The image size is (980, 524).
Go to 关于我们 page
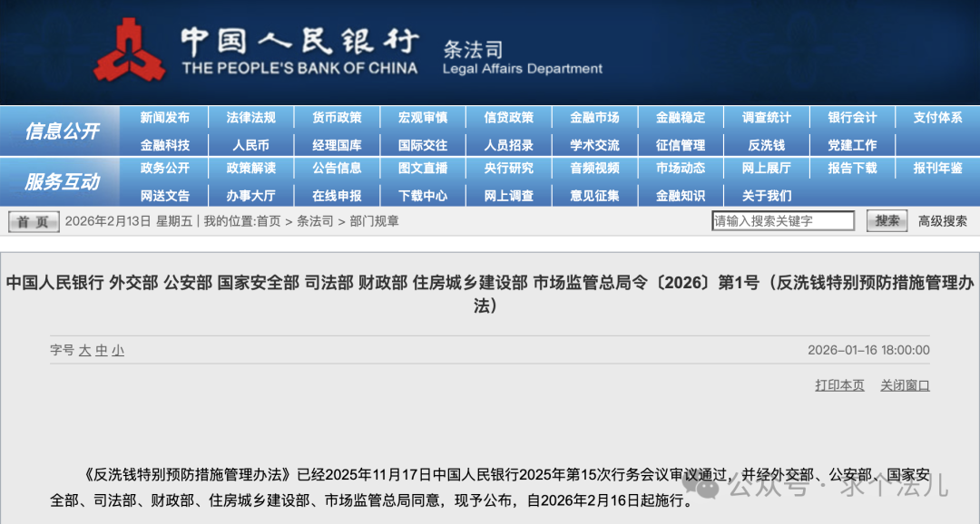766,196
